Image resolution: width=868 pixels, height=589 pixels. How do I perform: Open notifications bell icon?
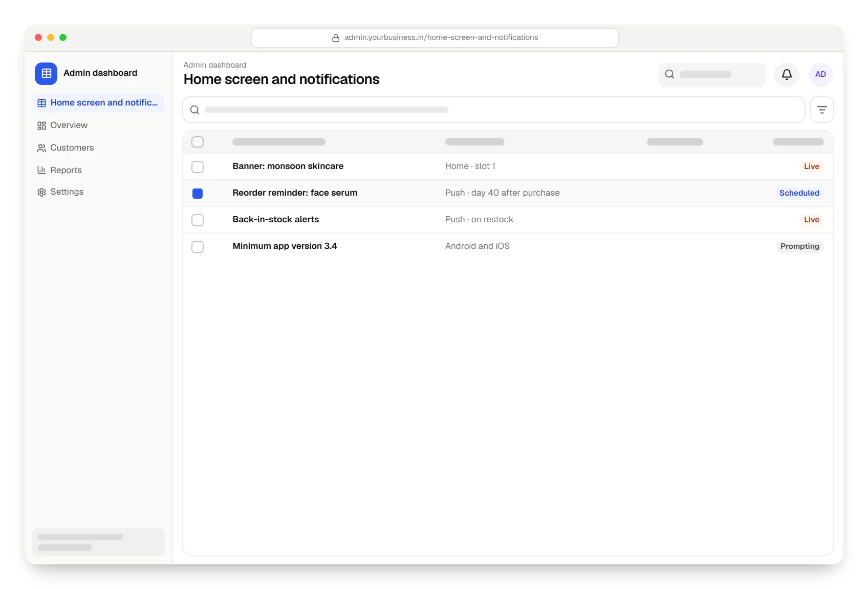787,75
